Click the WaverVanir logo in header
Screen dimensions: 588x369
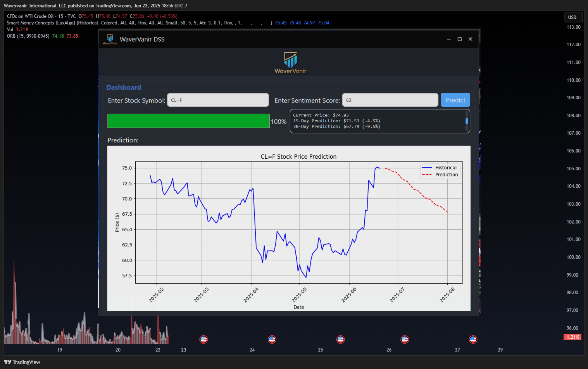point(290,63)
